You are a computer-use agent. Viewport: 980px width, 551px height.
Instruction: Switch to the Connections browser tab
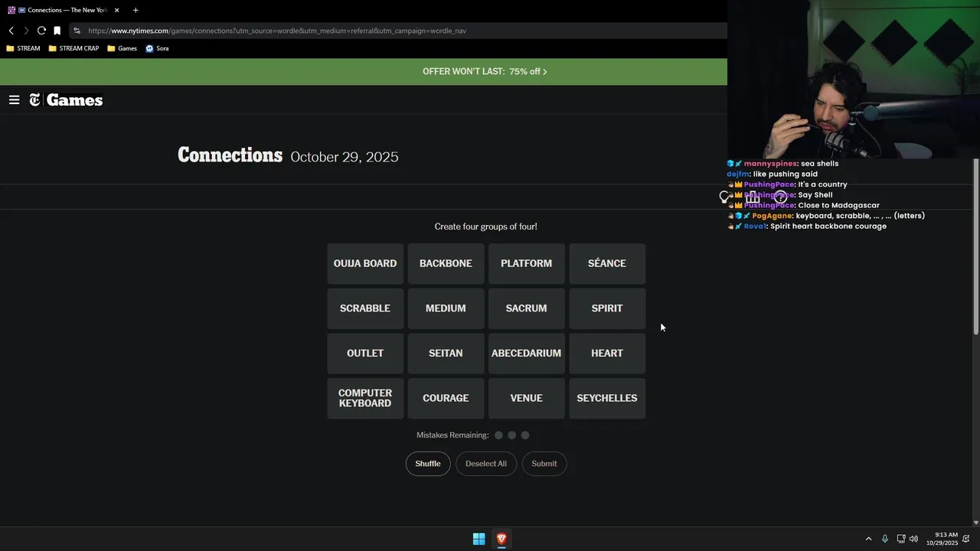tap(63, 10)
